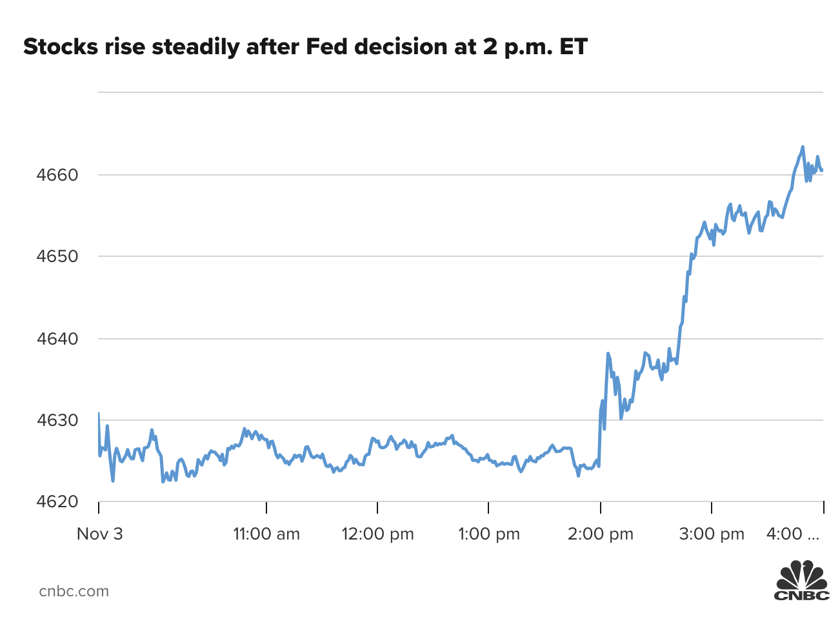
Task: Select the 1:00 pm time label
Action: (x=489, y=534)
